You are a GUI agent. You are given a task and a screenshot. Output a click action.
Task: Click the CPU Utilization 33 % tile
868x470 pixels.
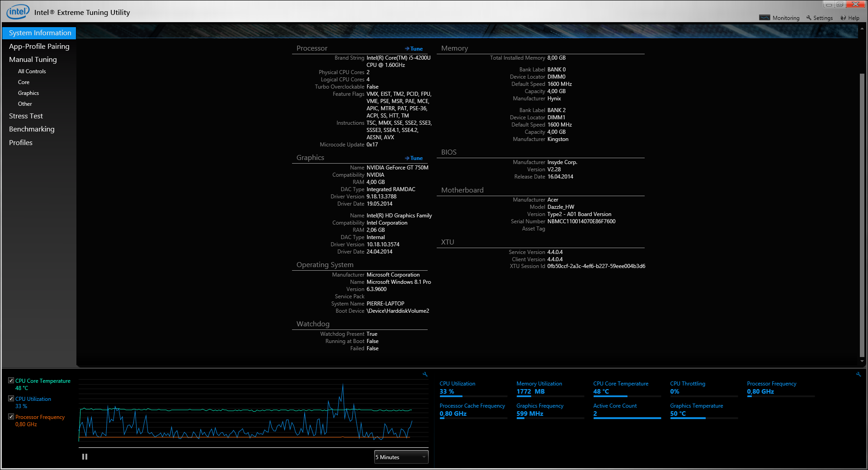473,388
